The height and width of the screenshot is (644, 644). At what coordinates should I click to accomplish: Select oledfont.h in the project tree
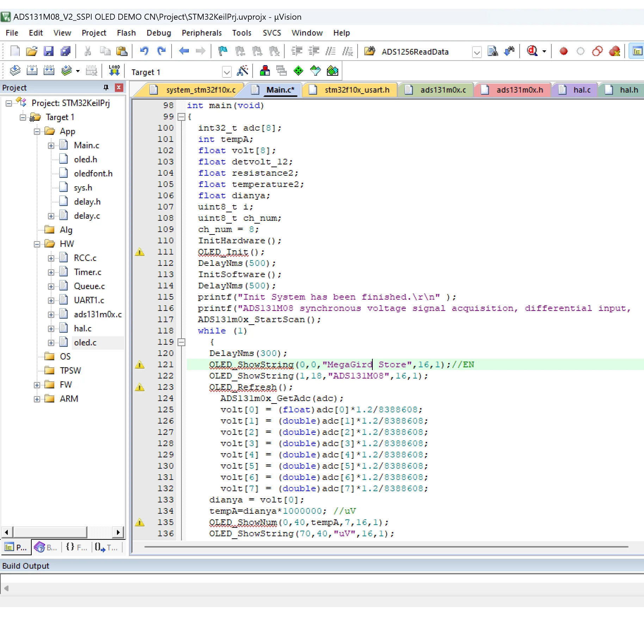tap(93, 174)
